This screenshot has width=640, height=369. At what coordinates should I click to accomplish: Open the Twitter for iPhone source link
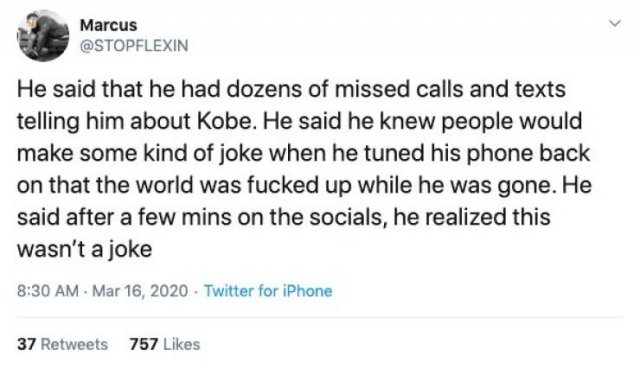[268, 291]
